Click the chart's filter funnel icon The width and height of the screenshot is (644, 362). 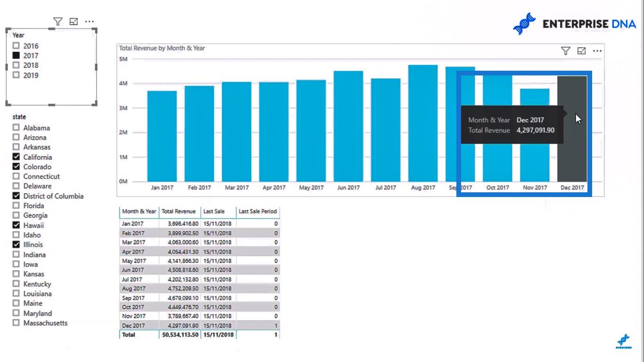566,51
